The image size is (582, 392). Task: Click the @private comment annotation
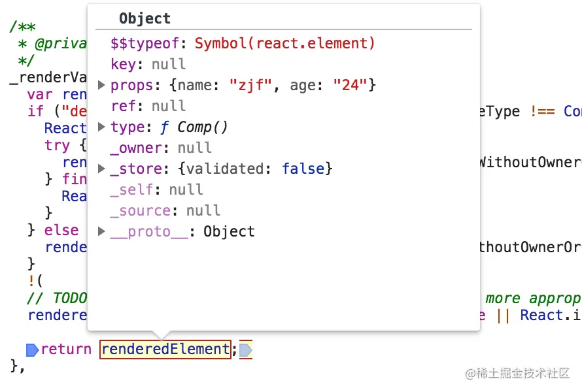(x=61, y=44)
